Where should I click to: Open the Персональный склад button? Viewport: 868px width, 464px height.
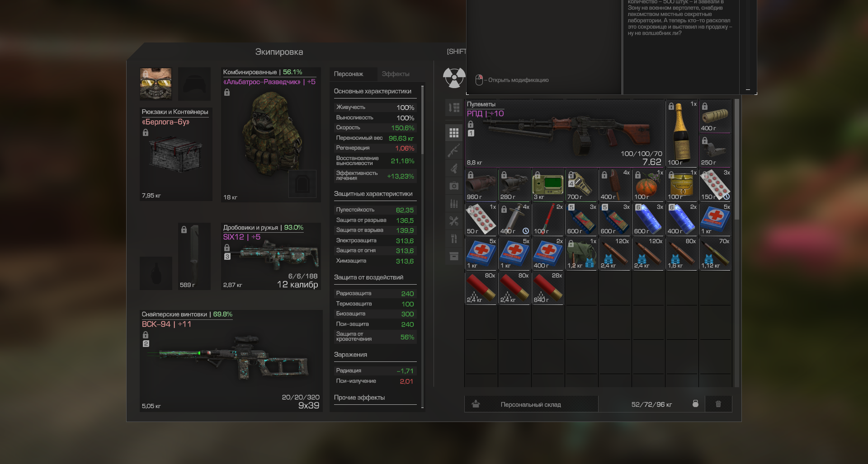click(x=531, y=404)
